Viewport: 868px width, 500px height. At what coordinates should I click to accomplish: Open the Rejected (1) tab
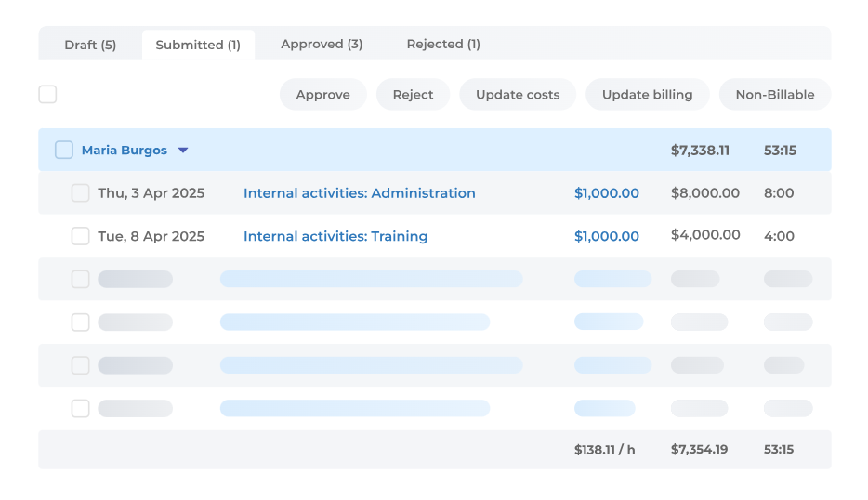tap(443, 45)
